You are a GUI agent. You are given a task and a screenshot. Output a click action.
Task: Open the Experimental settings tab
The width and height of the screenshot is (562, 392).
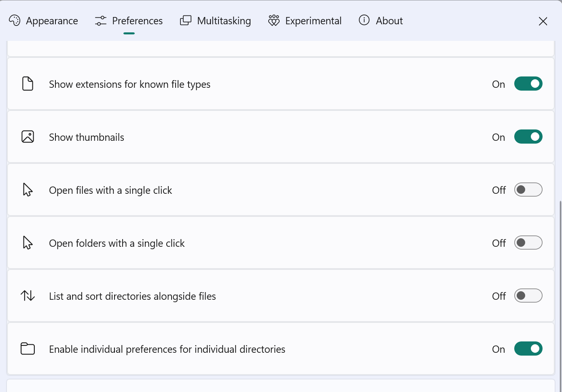305,20
